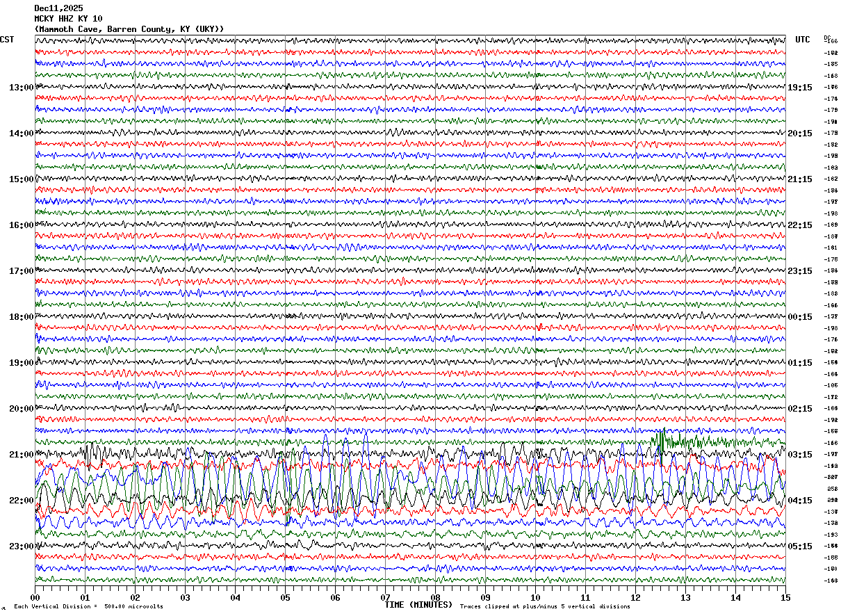This screenshot has width=841, height=616.
Task: Click minute 01 on the bottom time axis
Action: click(85, 597)
